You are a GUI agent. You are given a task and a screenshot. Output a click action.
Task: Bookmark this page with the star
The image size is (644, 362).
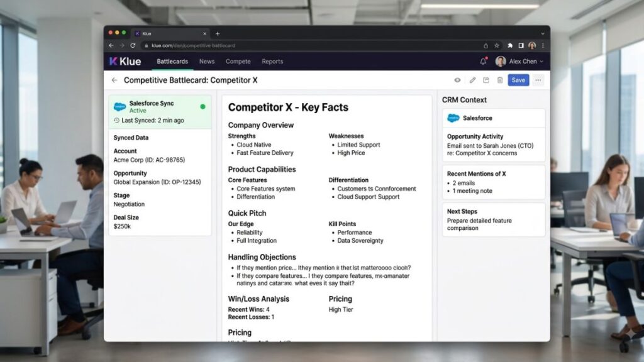click(x=497, y=45)
